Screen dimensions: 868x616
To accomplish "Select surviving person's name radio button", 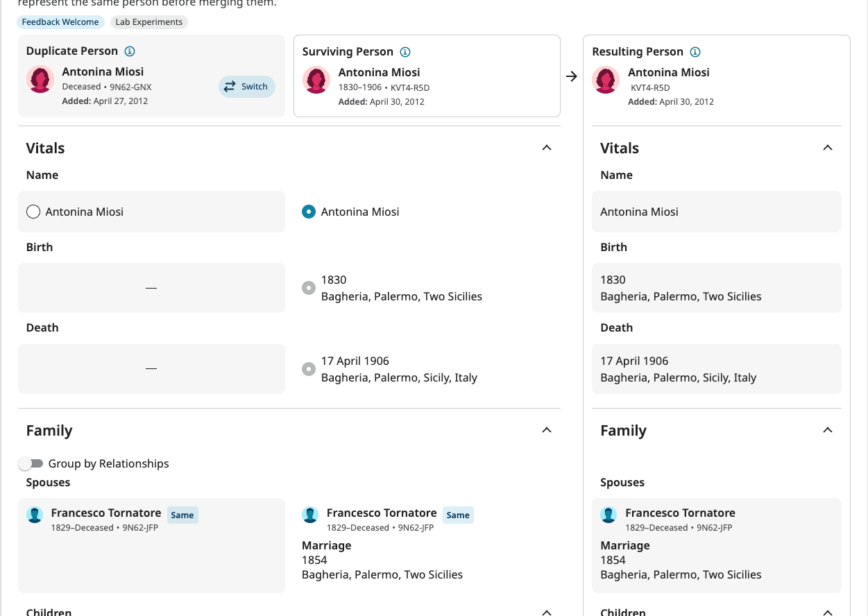I will coord(309,212).
